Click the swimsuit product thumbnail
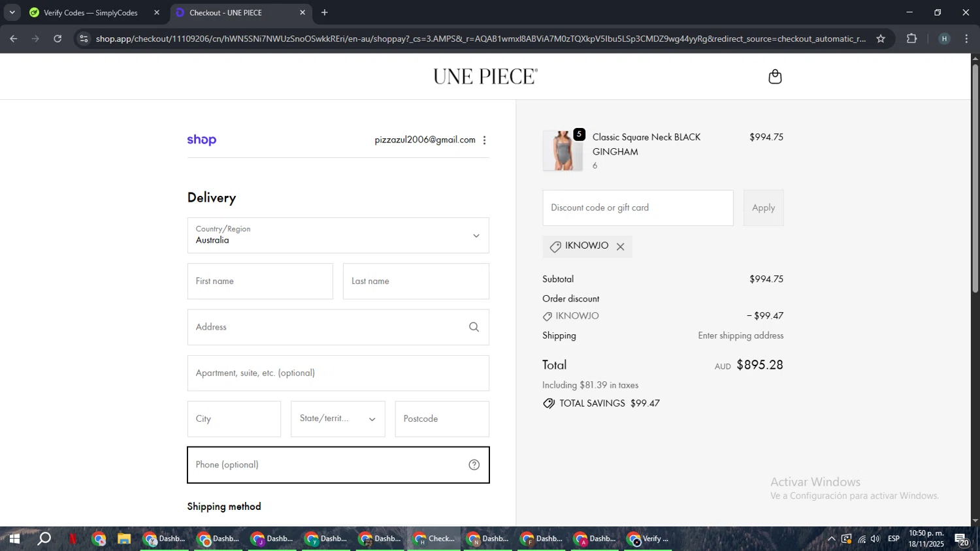980x551 pixels. [563, 150]
